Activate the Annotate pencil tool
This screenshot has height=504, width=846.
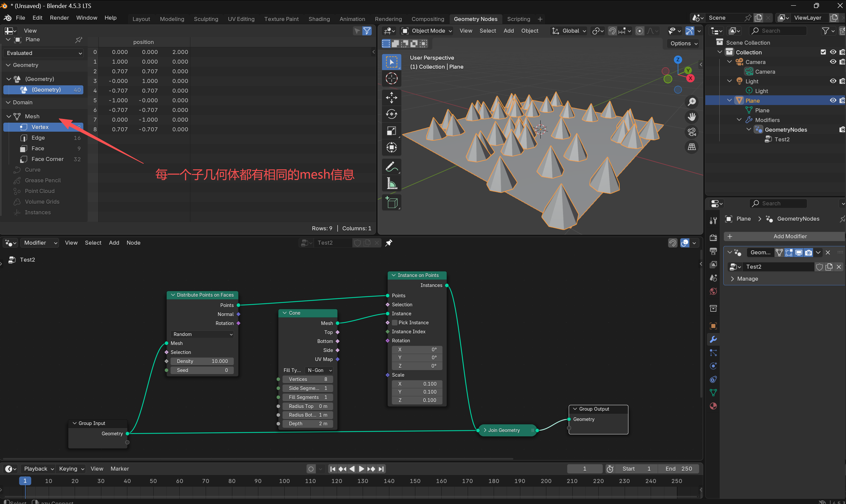391,167
